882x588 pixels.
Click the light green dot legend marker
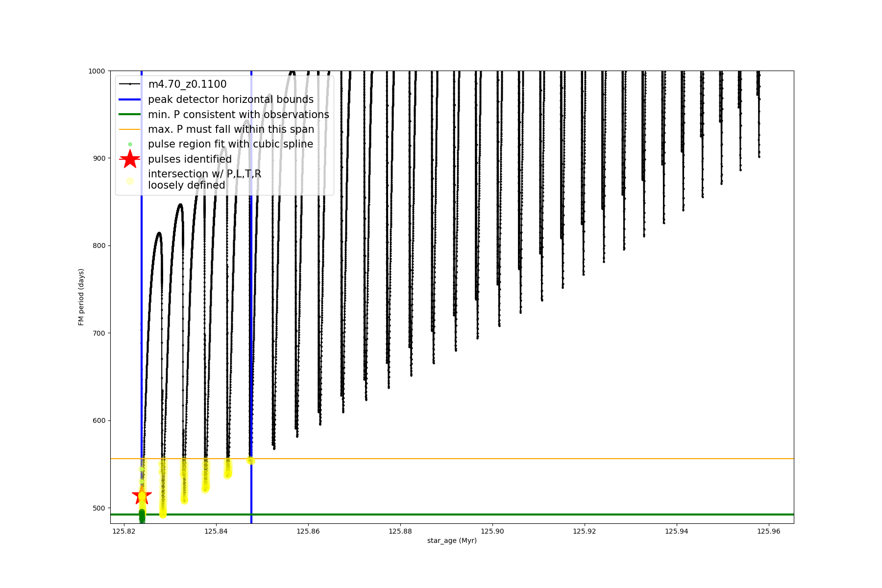(x=130, y=144)
